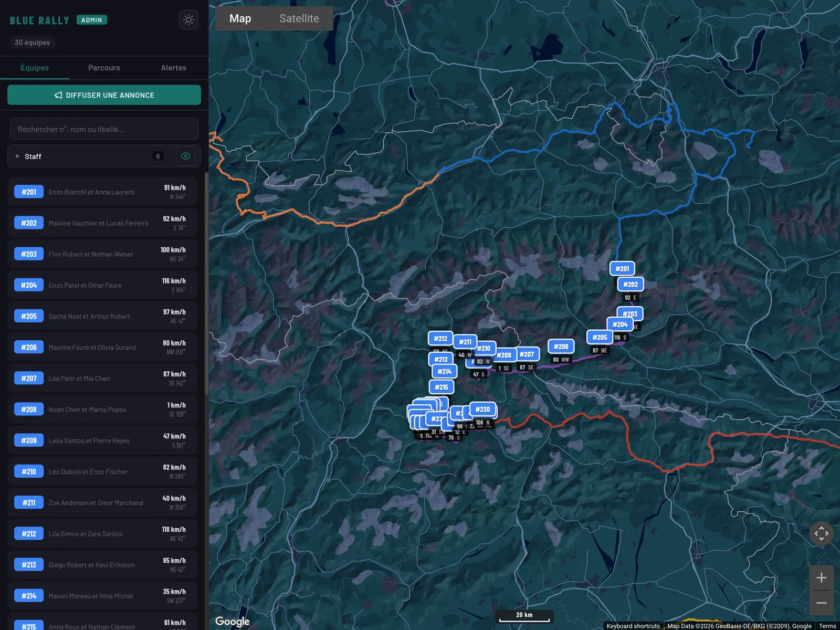Switch to the Parcours tab
Screen dimensions: 840x630
[104, 68]
